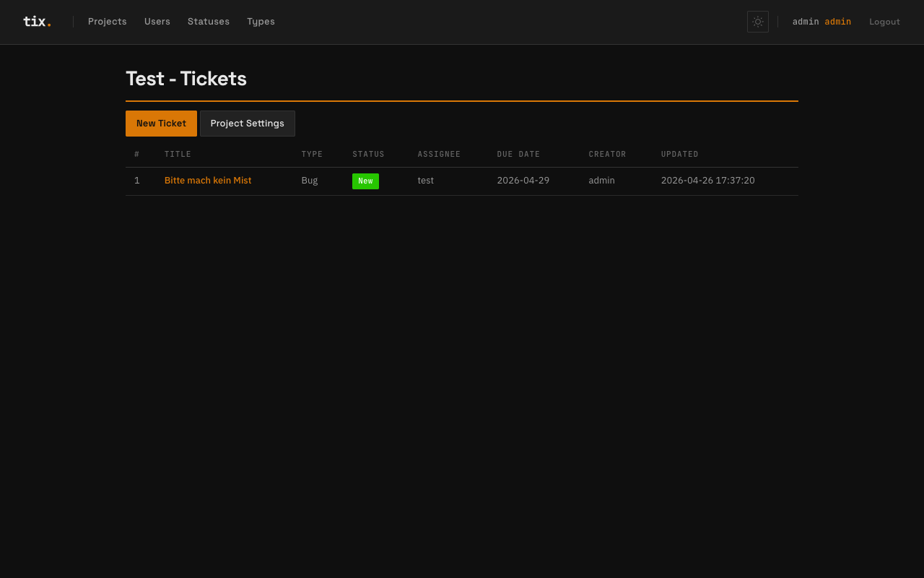Click the 'Test - Tickets' page heading
This screenshot has width=924, height=578.
tap(186, 79)
